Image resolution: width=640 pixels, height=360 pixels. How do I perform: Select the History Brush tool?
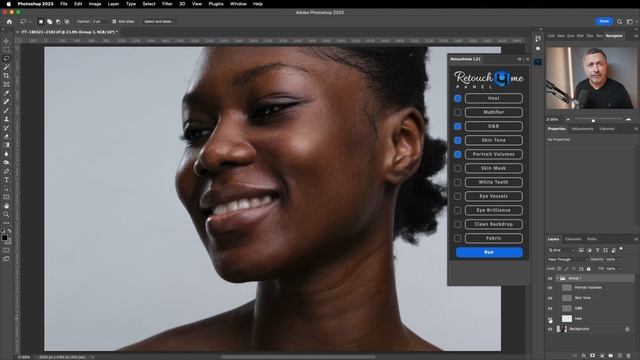(6, 128)
